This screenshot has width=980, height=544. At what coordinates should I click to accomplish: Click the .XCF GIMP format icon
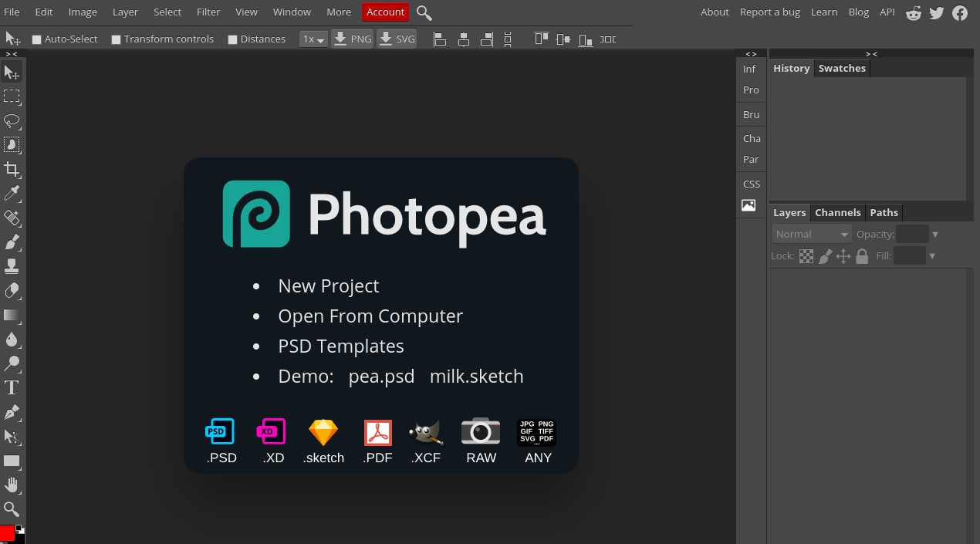pyautogui.click(x=426, y=432)
